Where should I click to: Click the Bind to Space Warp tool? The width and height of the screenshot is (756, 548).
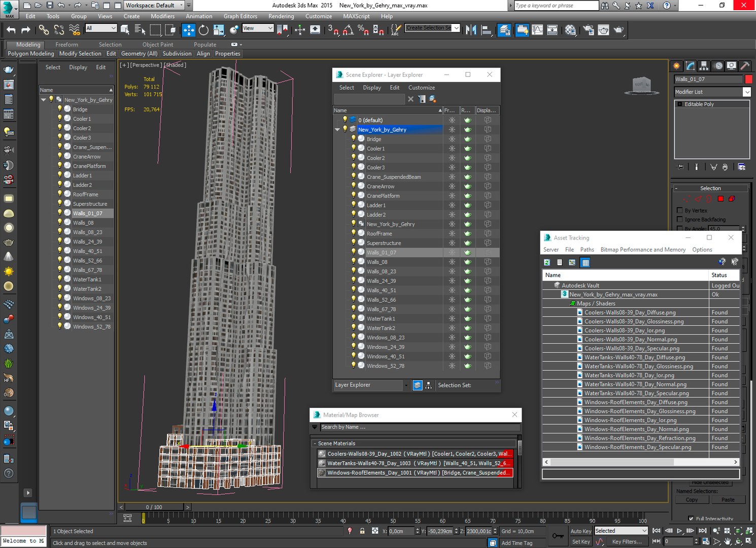[x=74, y=30]
